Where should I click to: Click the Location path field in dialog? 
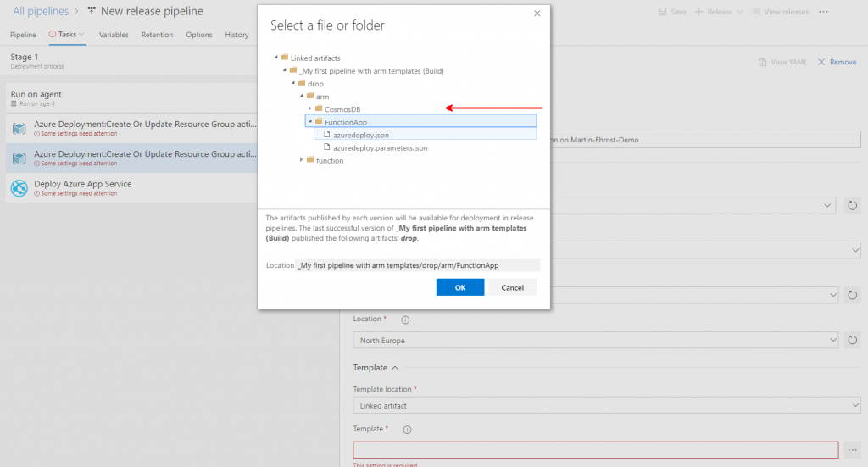click(417, 265)
